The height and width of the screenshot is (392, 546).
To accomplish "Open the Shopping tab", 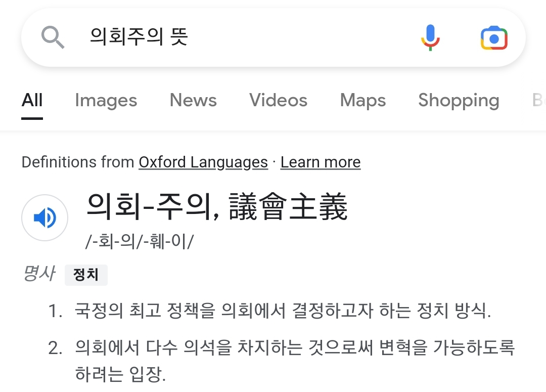I will click(x=459, y=100).
